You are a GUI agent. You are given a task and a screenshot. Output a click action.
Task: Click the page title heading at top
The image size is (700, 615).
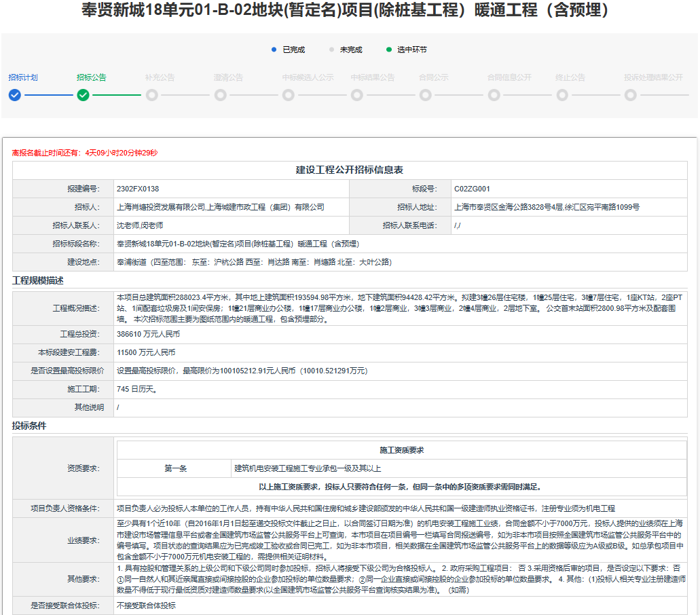pyautogui.click(x=350, y=11)
